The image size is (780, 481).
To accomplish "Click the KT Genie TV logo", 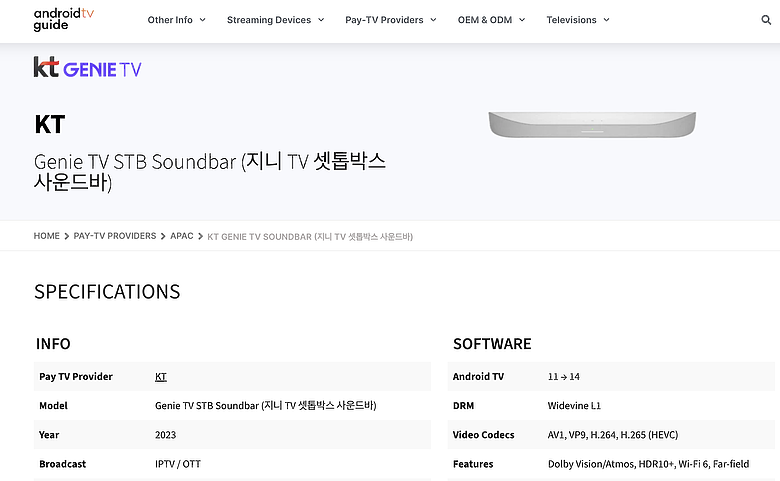I will pyautogui.click(x=88, y=67).
